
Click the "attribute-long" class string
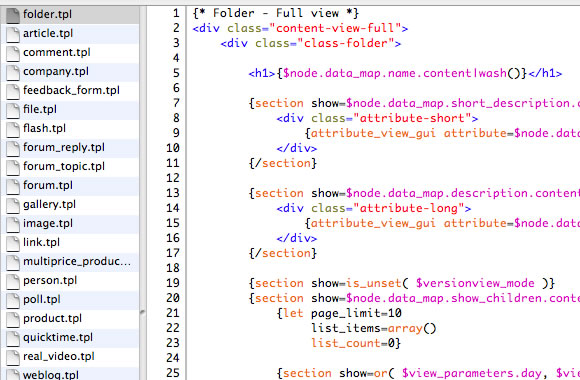coord(409,208)
